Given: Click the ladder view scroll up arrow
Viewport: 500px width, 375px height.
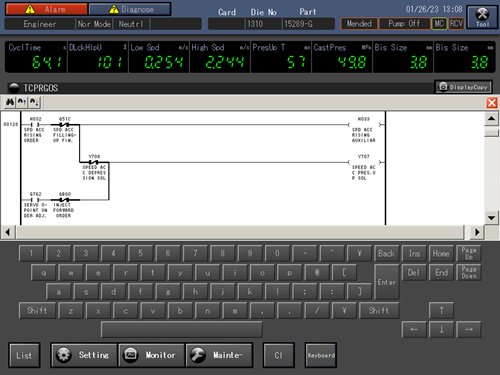Looking at the screenshot, I should 491,119.
